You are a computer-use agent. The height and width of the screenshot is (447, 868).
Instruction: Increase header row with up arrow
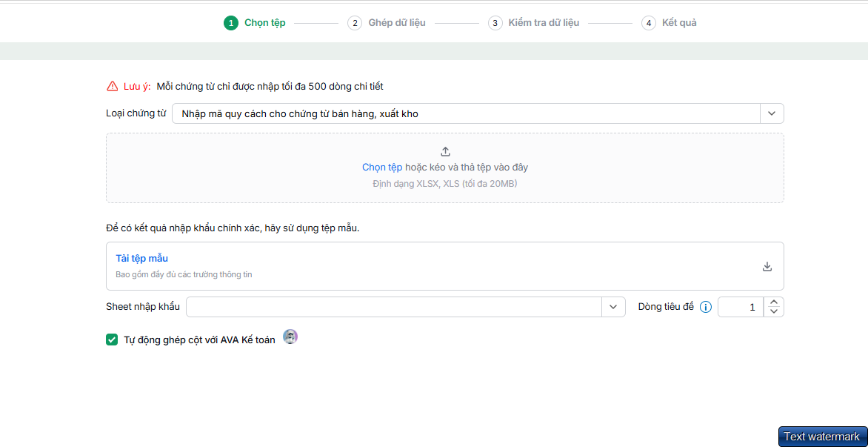pos(774,302)
